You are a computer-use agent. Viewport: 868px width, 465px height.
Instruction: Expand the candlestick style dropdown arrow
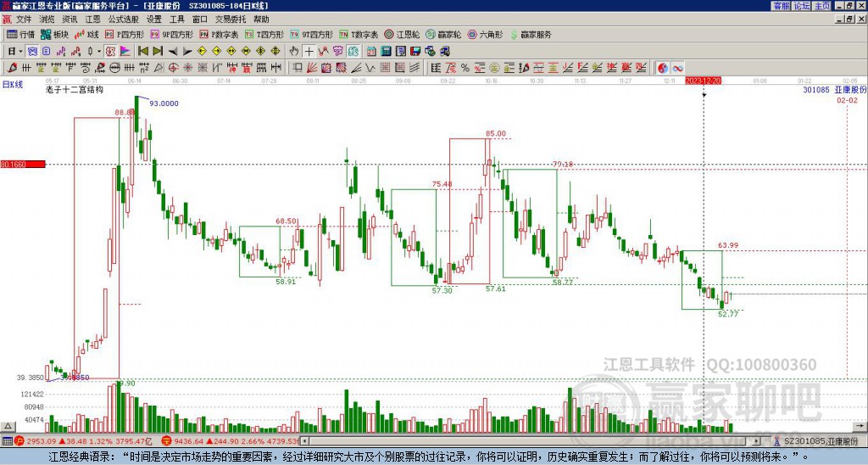pyautogui.click(x=99, y=52)
